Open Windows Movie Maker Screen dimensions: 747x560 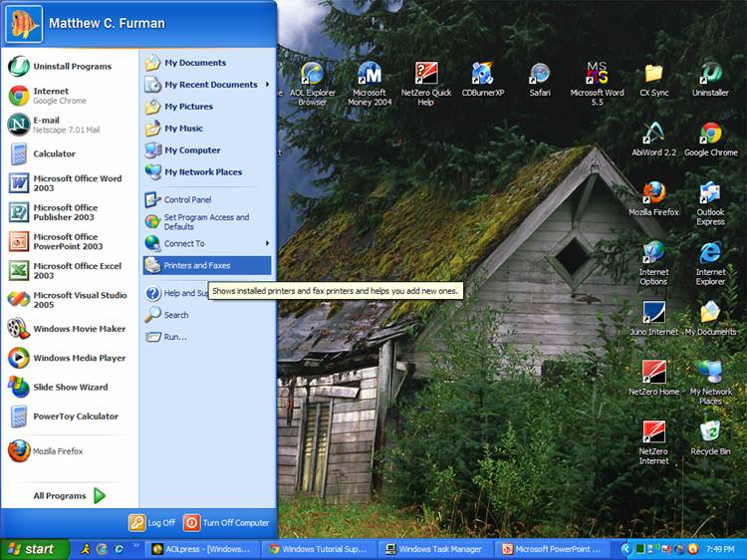[69, 329]
